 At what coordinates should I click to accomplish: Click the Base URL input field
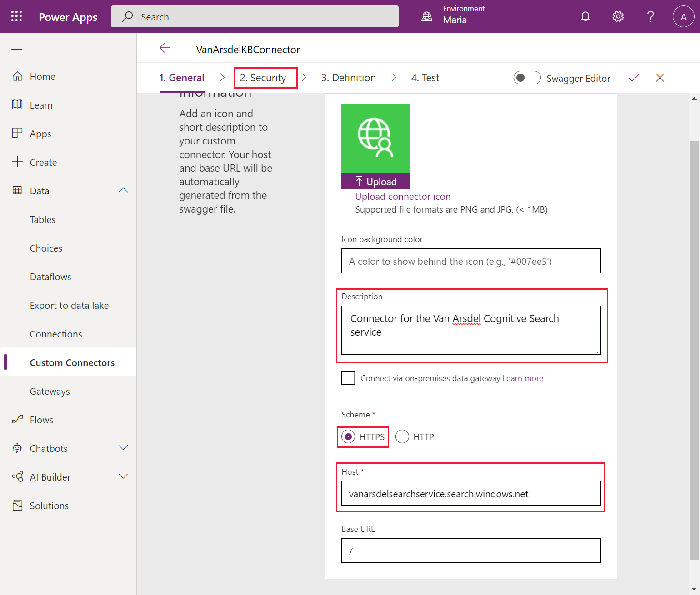(x=471, y=550)
